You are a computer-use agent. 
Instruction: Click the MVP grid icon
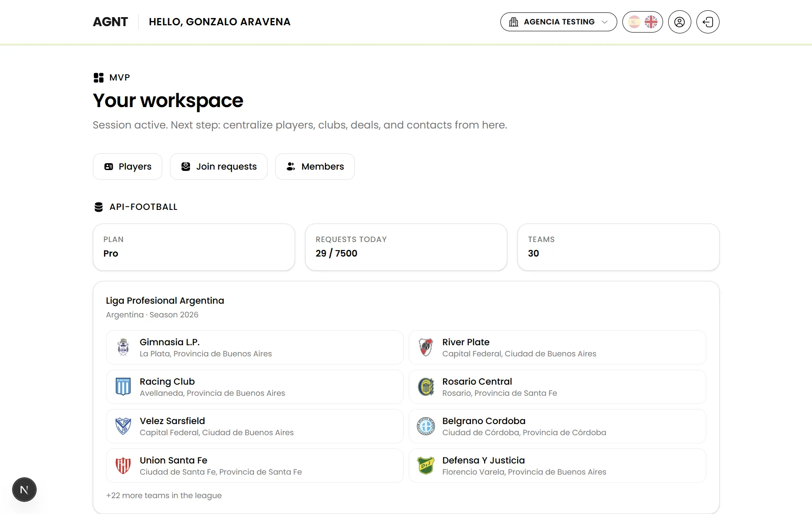[x=98, y=78]
